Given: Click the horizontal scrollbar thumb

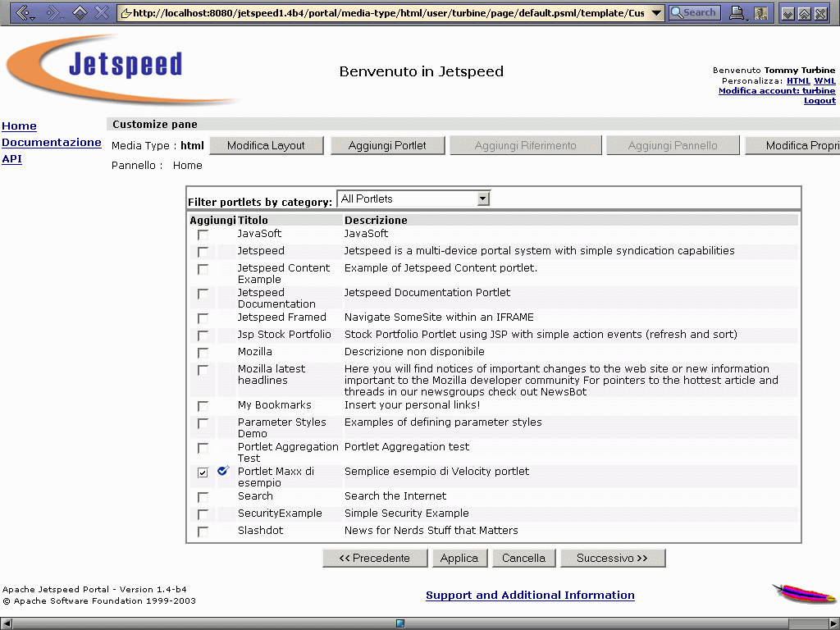Looking at the screenshot, I should click(400, 623).
